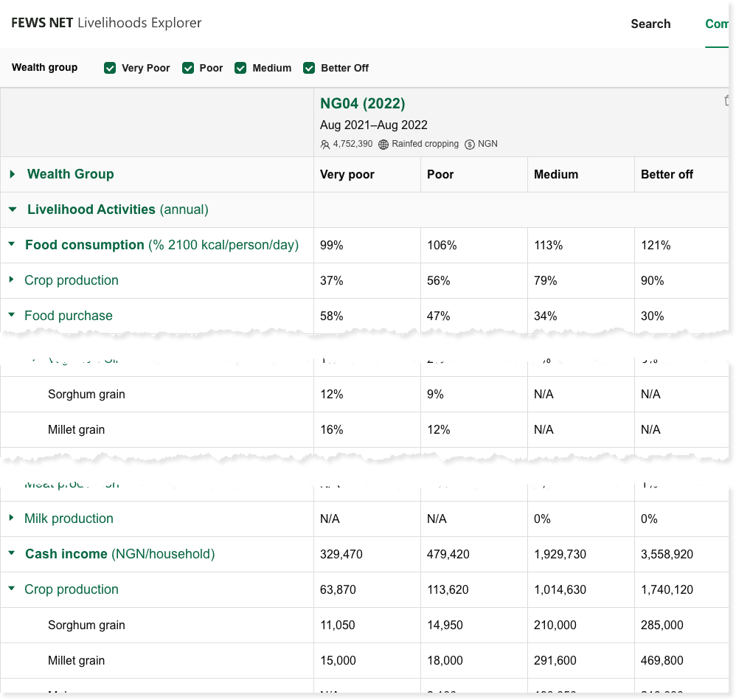736x700 pixels.
Task: Click the 58% food purchase value
Action: (331, 316)
